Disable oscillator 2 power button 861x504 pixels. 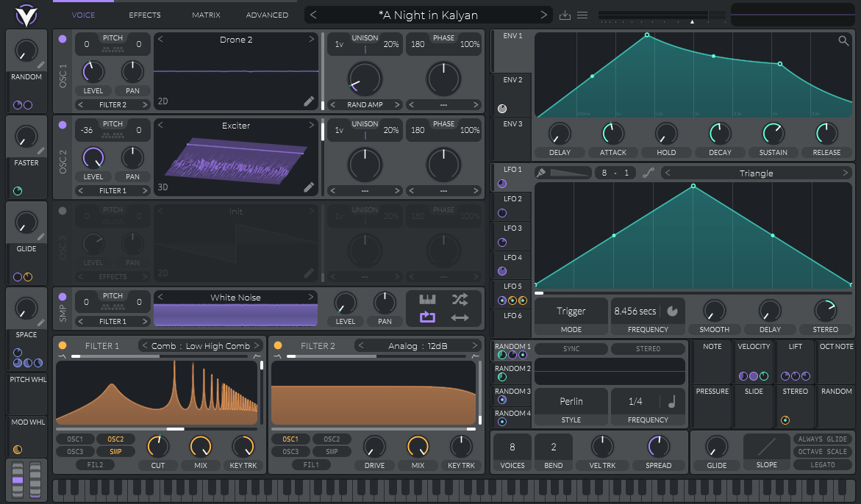(x=62, y=125)
